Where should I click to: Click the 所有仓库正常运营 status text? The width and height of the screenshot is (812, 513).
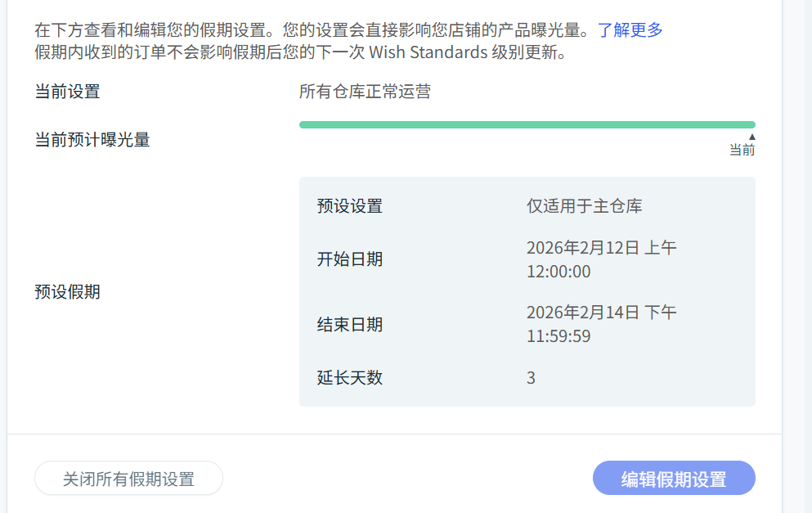click(x=365, y=92)
